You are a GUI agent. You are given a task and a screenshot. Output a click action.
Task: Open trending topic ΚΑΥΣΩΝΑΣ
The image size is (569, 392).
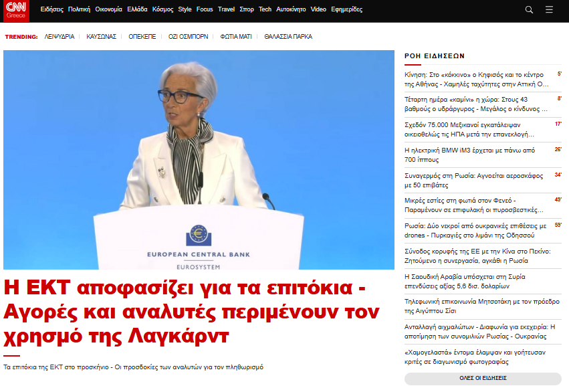101,37
